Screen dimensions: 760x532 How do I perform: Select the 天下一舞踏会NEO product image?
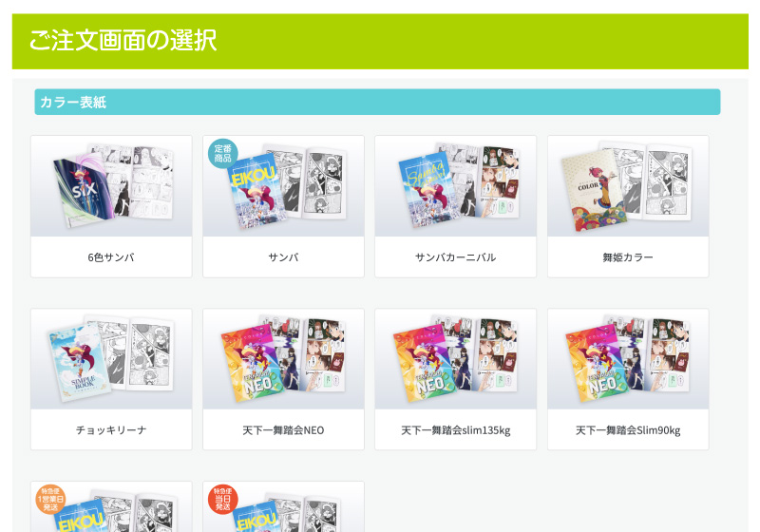[283, 359]
